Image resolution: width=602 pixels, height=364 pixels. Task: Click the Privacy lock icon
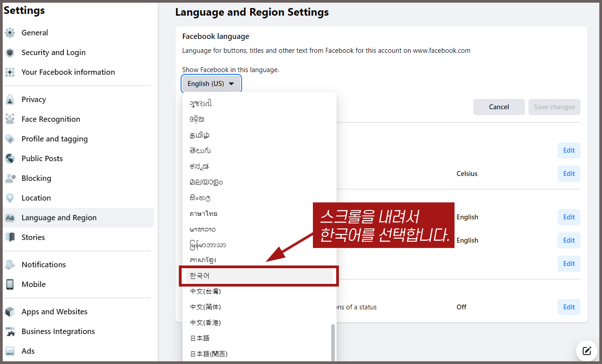[10, 99]
